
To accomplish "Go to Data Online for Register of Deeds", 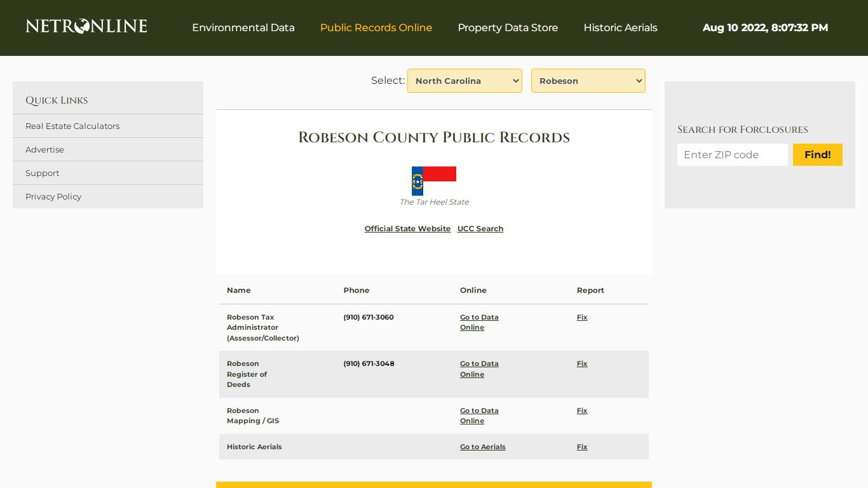I will [x=479, y=369].
